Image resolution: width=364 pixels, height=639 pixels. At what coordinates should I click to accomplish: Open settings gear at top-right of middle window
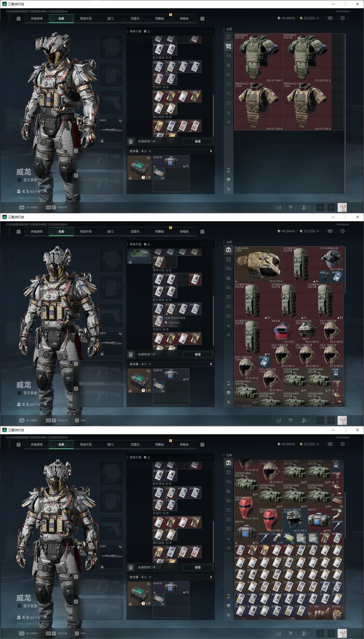[342, 231]
